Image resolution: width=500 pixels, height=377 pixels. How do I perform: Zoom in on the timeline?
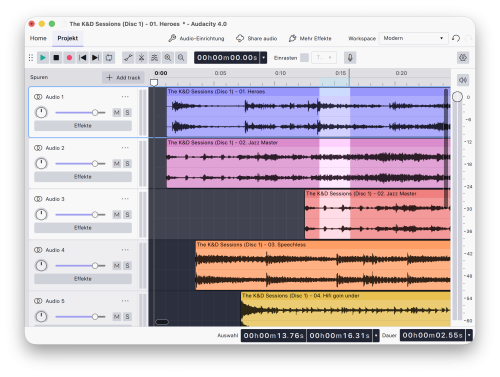pos(168,58)
